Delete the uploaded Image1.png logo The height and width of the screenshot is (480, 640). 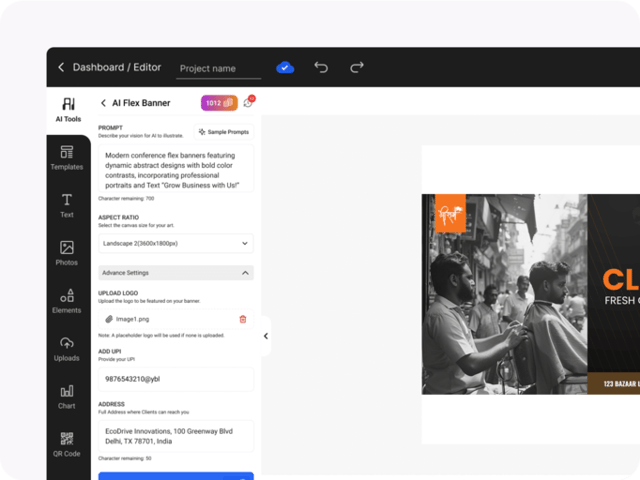point(243,319)
